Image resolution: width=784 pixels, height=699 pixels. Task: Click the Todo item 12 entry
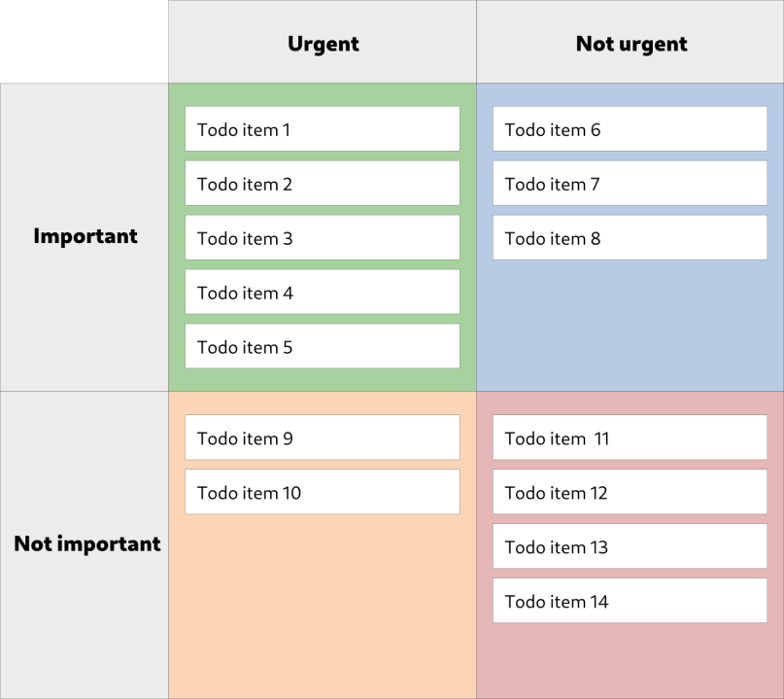(x=630, y=493)
